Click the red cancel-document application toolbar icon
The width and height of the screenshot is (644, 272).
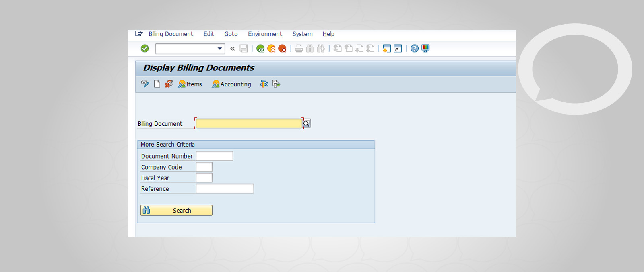pos(169,84)
